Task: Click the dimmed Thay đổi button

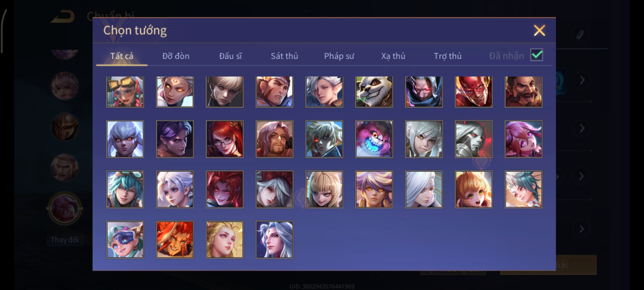Action: coord(65,240)
